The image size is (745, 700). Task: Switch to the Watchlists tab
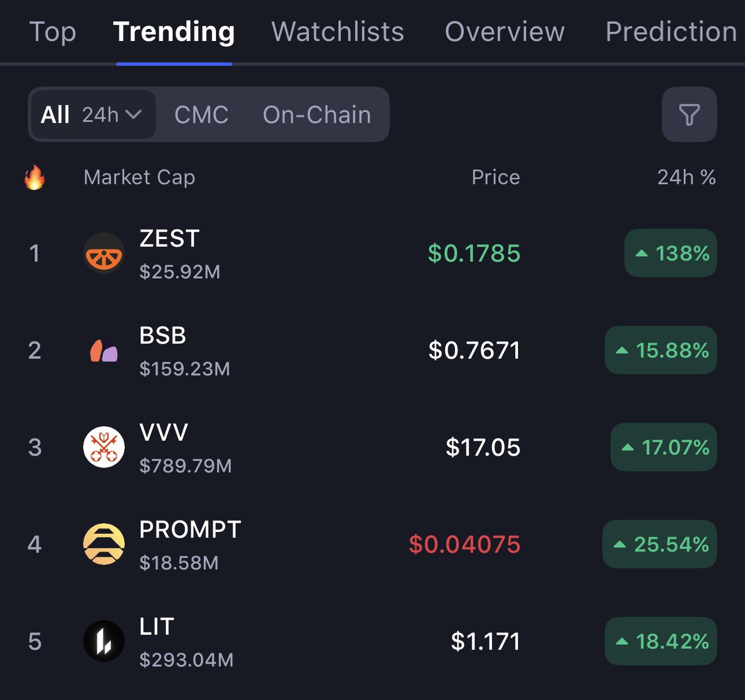[338, 31]
